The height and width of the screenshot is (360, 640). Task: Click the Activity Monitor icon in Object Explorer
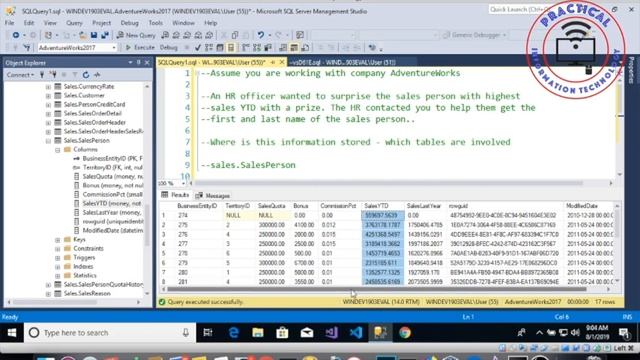97,75
